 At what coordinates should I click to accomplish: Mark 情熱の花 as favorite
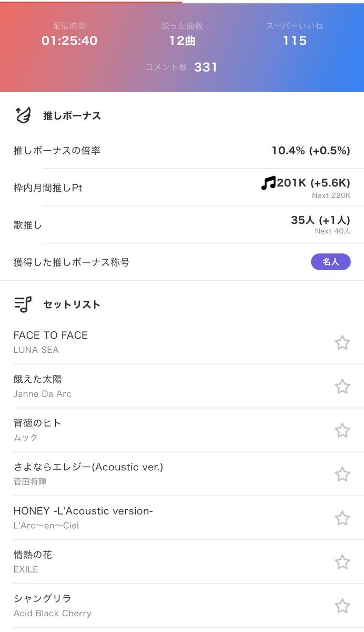point(342,562)
